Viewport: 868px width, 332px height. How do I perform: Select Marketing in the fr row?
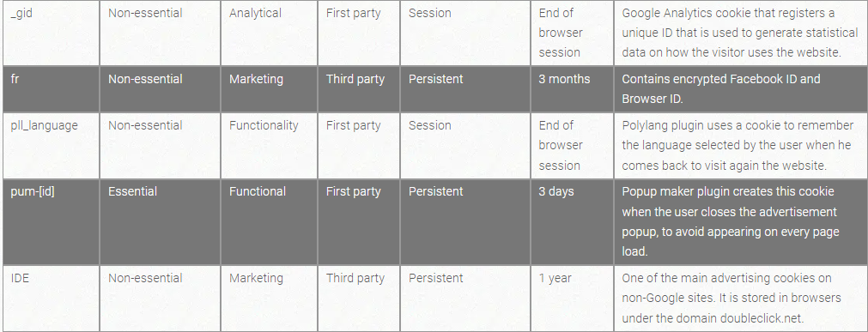(x=257, y=79)
